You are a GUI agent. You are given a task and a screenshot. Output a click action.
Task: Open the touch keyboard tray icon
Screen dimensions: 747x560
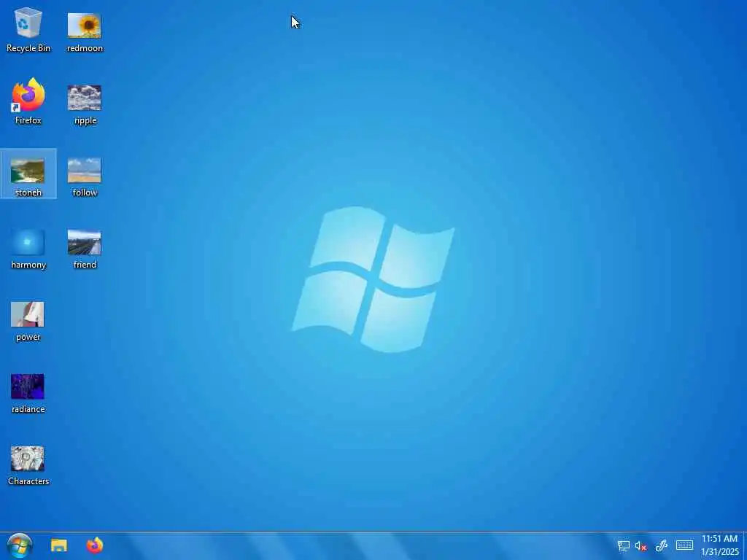coord(684,545)
